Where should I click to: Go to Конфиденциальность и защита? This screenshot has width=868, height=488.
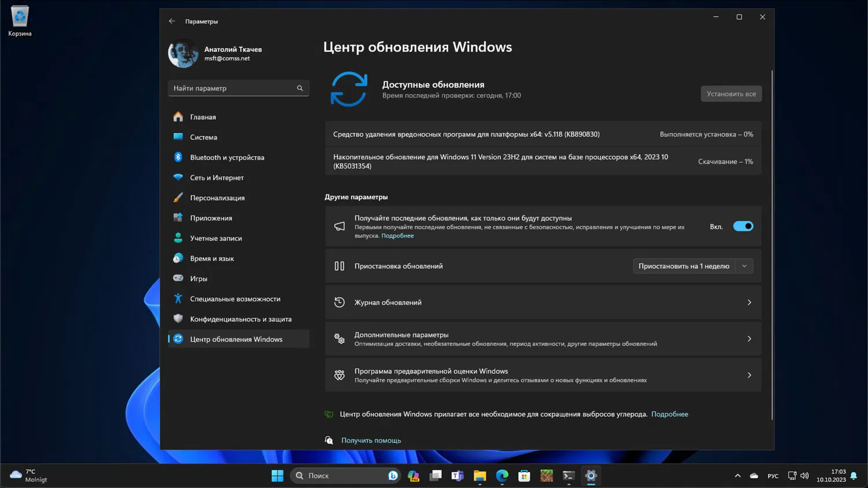click(x=238, y=319)
